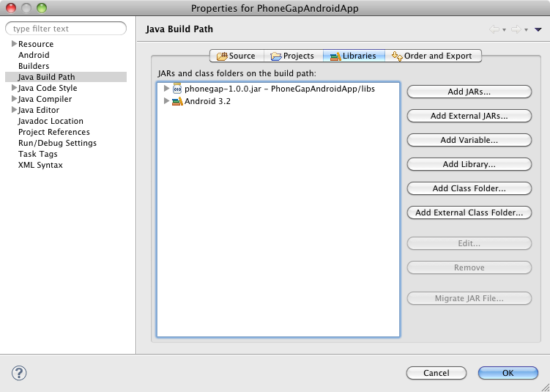550x392 pixels.
Task: Expand the Resource tree node
Action: point(14,43)
